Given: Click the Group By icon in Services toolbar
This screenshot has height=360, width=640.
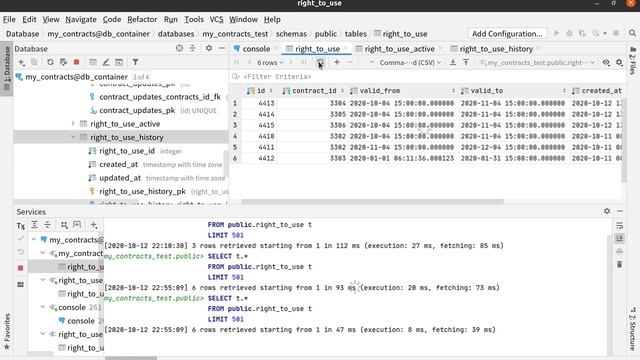Looking at the screenshot, I should click(x=64, y=224).
